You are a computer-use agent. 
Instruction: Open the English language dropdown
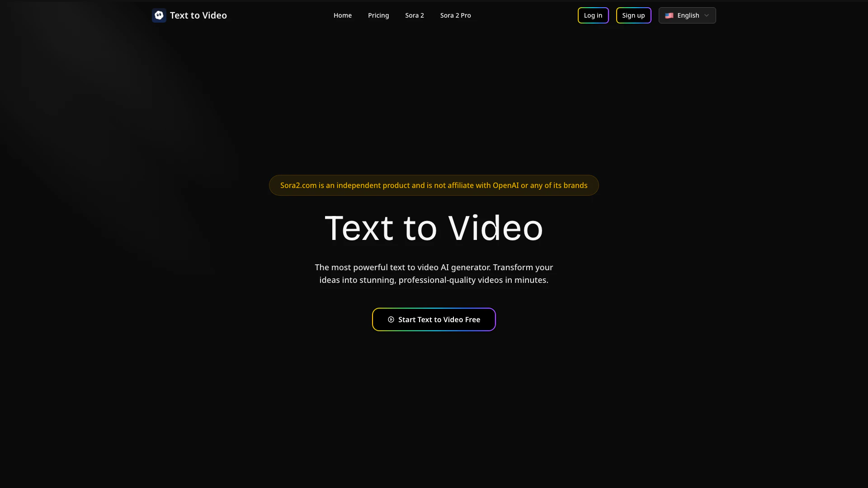[x=687, y=15]
